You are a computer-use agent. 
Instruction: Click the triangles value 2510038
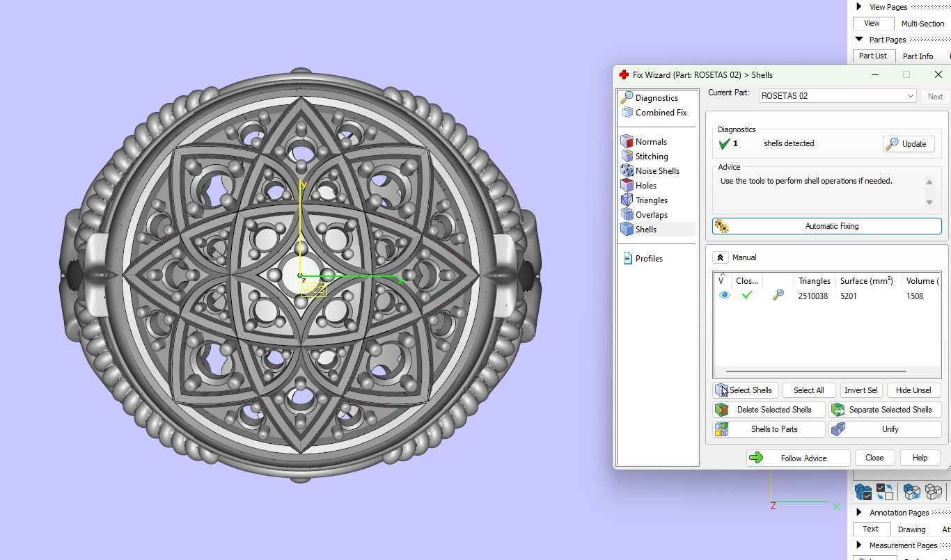813,296
